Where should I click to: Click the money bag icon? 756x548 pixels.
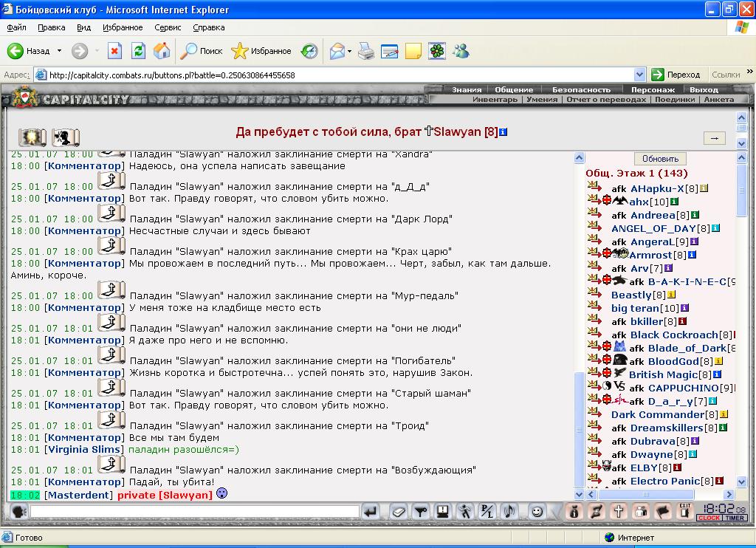pyautogui.click(x=574, y=511)
